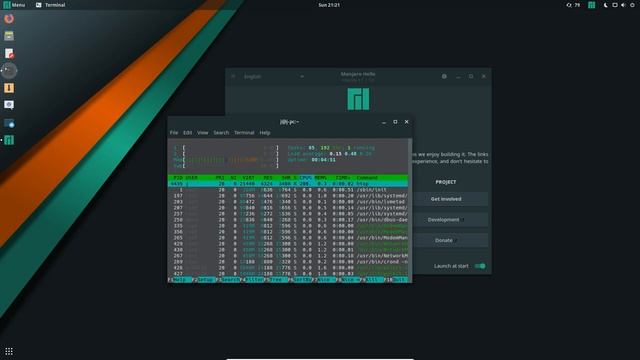Click the PID column header in htop
Viewport: 640px width, 360px height.
(178, 178)
